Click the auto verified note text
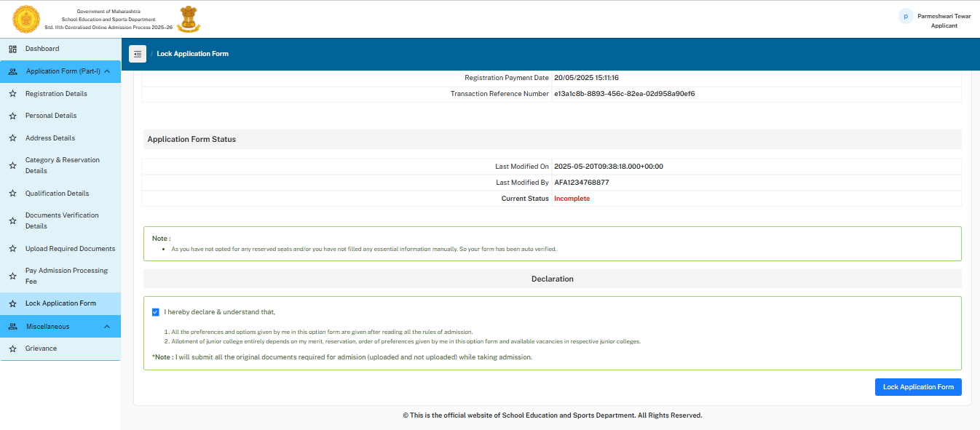Screen dimensions: 980x430 (x=363, y=249)
